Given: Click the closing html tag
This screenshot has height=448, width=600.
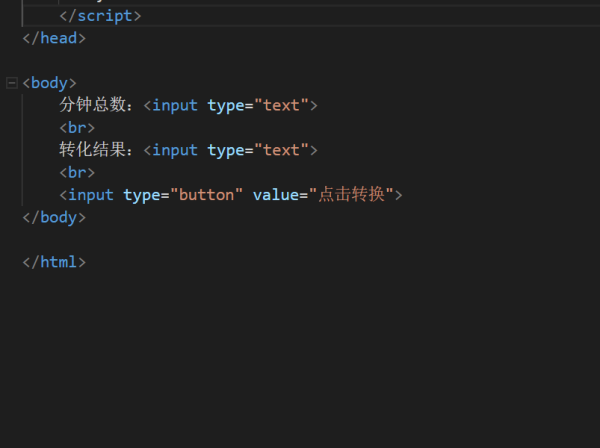Looking at the screenshot, I should point(54,262).
